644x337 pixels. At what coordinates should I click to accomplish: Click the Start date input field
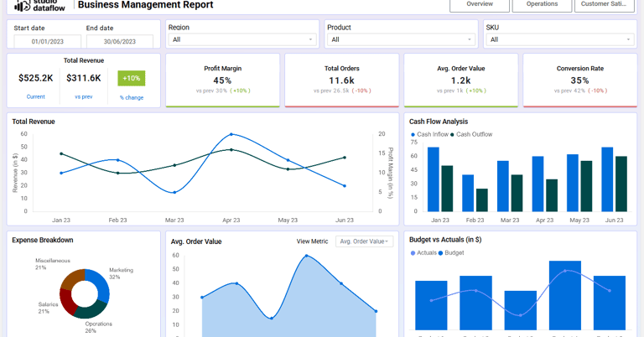[48, 41]
